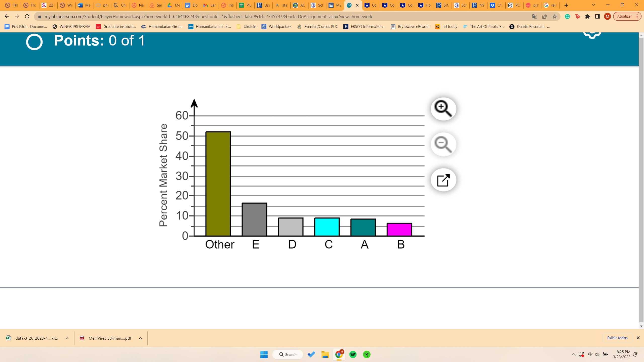Click the Grammarly extension icon
644x362 pixels.
point(567,17)
